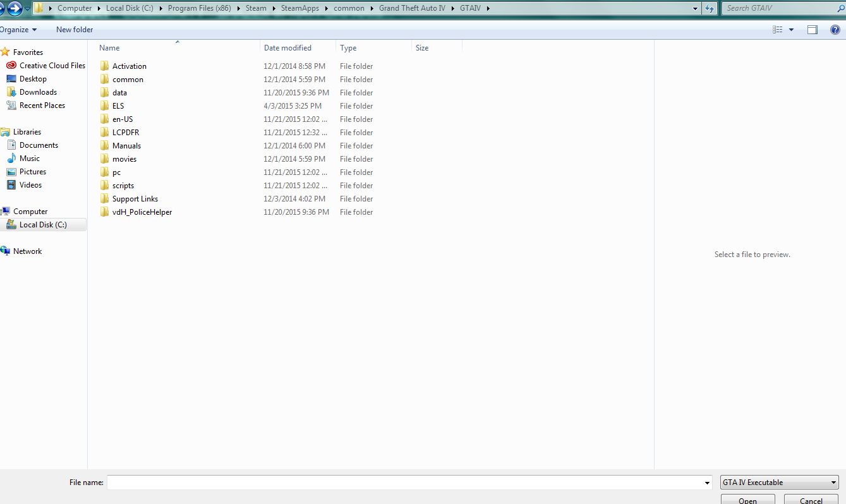Select the data folder icon
The image size is (846, 504).
(x=105, y=92)
